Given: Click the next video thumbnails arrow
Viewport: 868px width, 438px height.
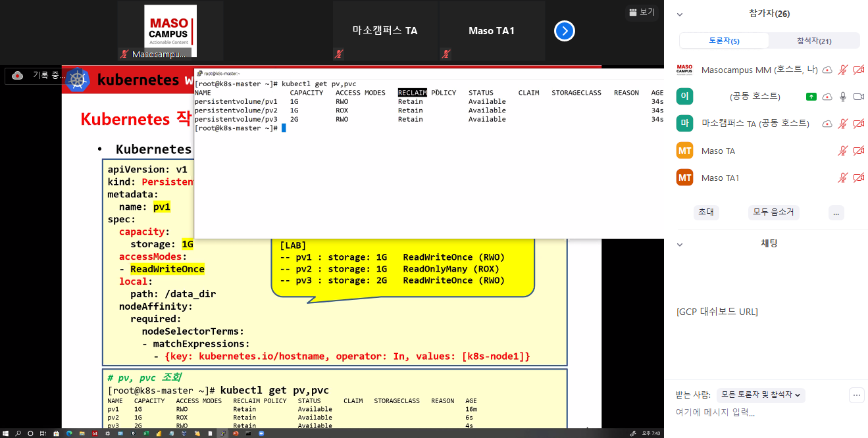Looking at the screenshot, I should point(564,31).
